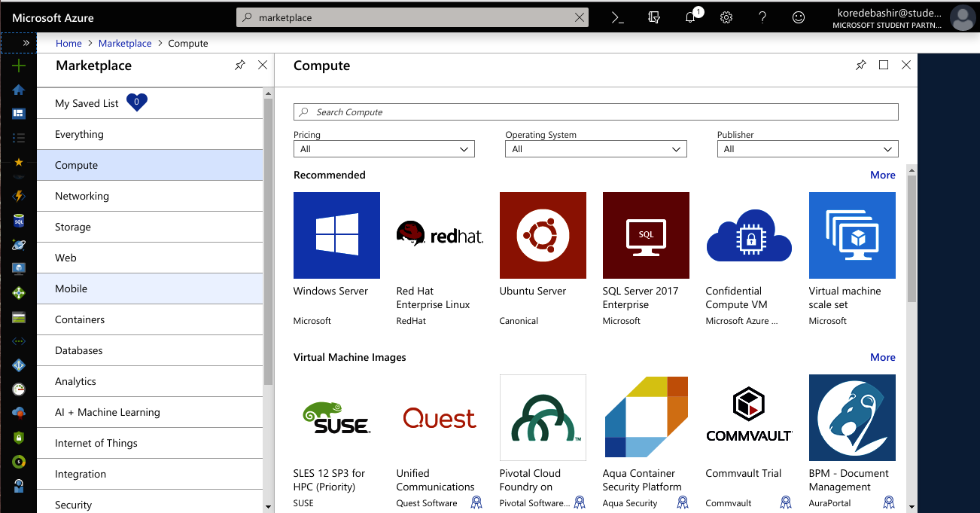980x513 pixels.
Task: Open Load balancers green diamond icon
Action: click(19, 293)
